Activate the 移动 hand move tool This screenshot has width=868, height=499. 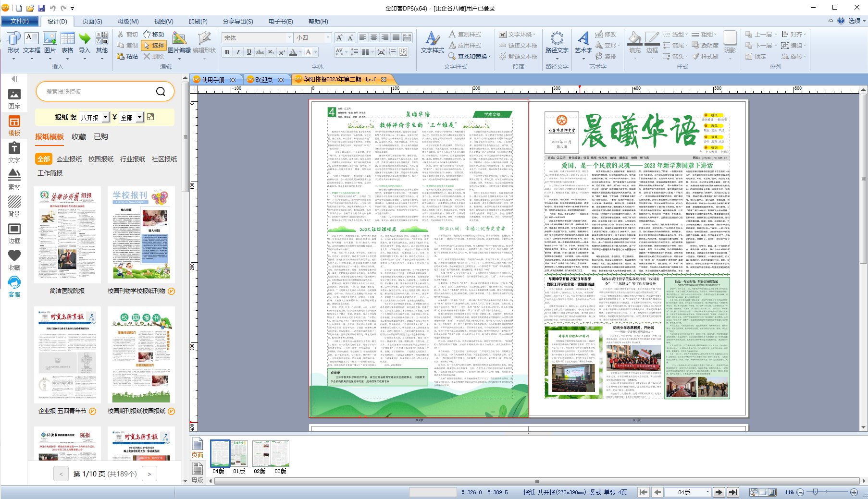(x=153, y=35)
